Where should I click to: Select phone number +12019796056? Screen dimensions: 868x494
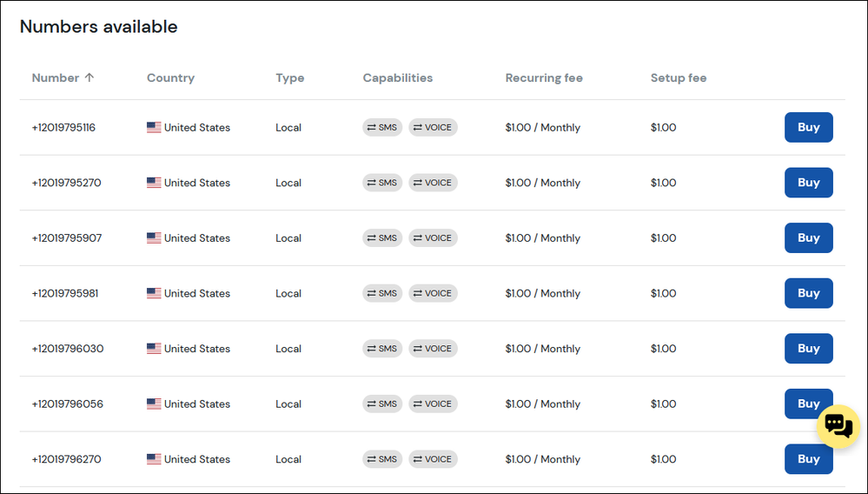(68, 404)
